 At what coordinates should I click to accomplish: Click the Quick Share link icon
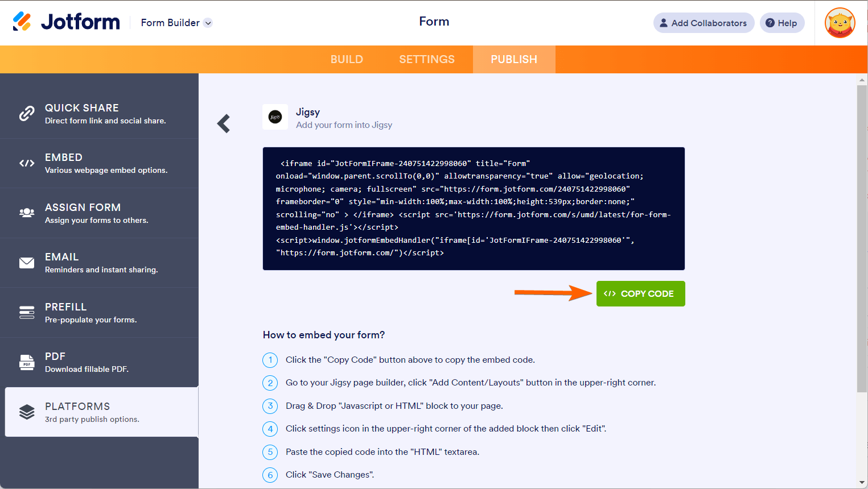(27, 114)
